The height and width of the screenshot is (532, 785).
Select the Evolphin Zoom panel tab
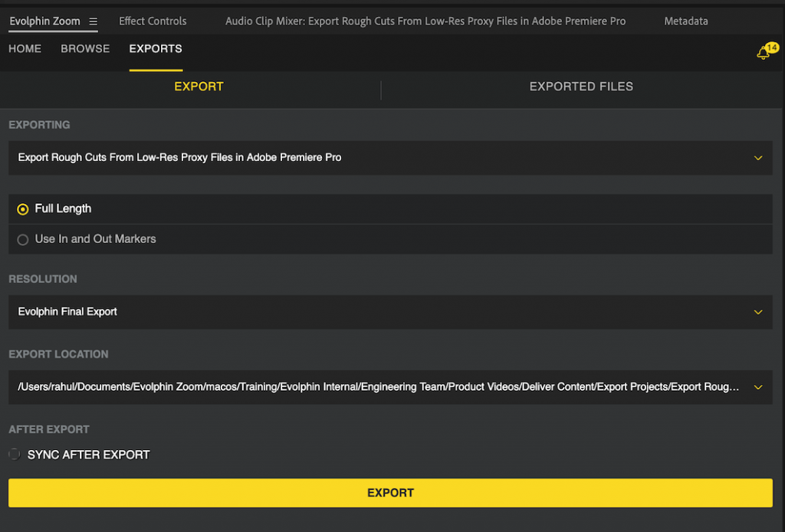(44, 21)
